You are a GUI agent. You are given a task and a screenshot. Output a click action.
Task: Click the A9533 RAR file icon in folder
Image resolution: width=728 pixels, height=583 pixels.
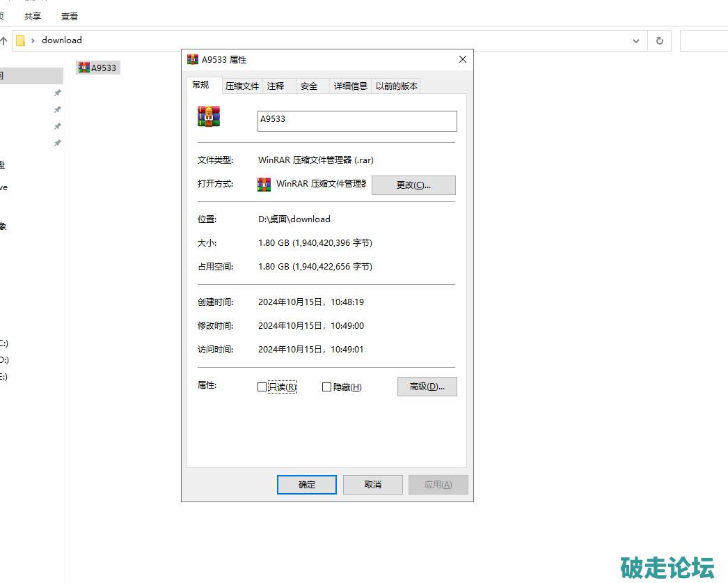pyautogui.click(x=84, y=68)
